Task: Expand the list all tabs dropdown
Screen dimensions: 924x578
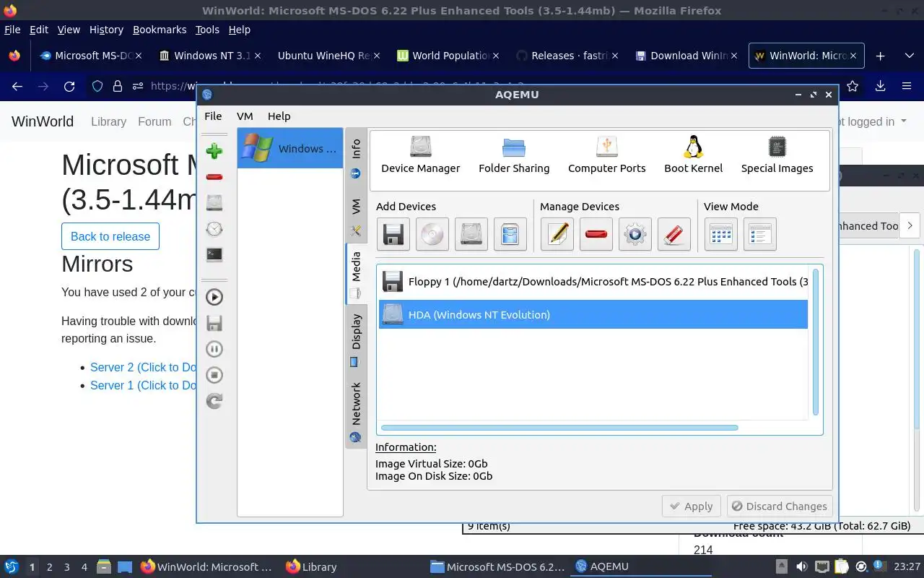Action: point(909,56)
